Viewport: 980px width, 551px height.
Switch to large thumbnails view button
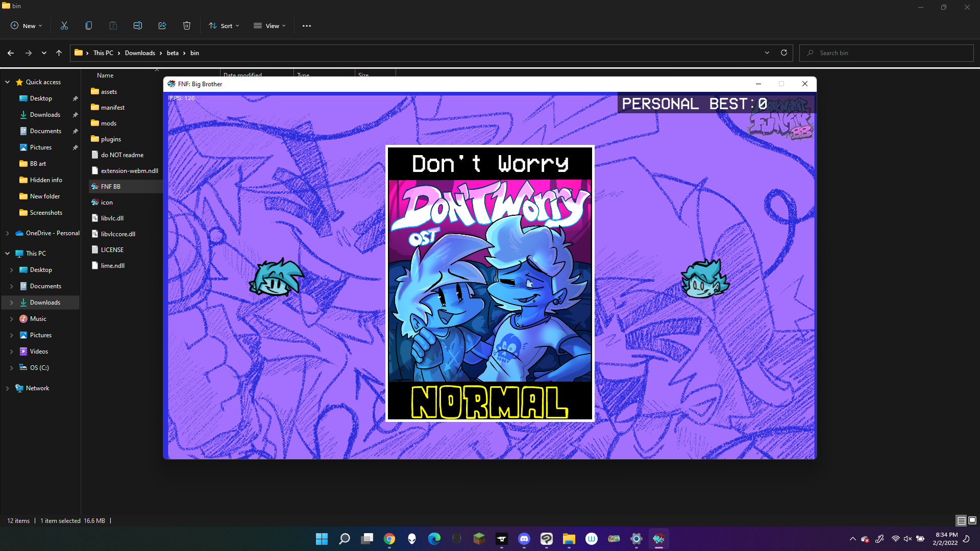click(972, 521)
